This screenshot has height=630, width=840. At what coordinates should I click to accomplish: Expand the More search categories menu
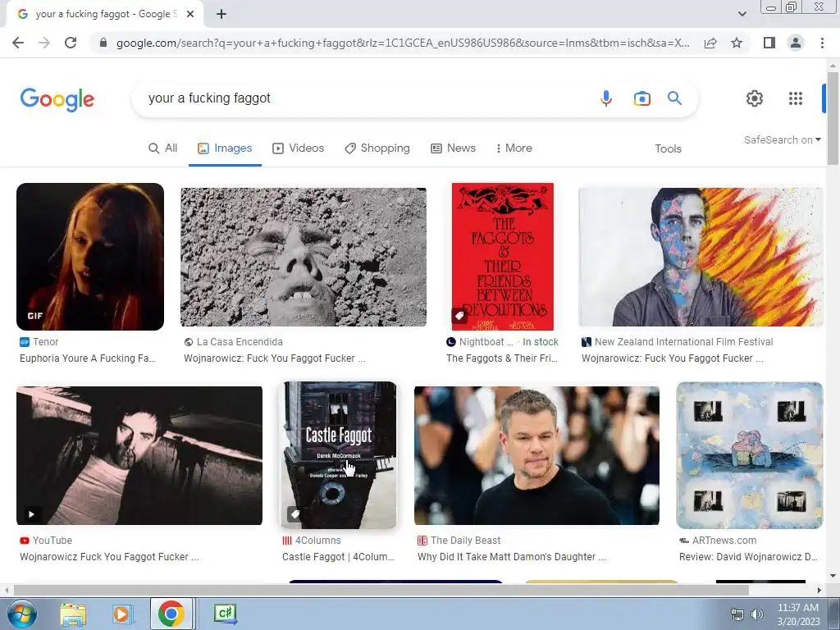coord(514,148)
